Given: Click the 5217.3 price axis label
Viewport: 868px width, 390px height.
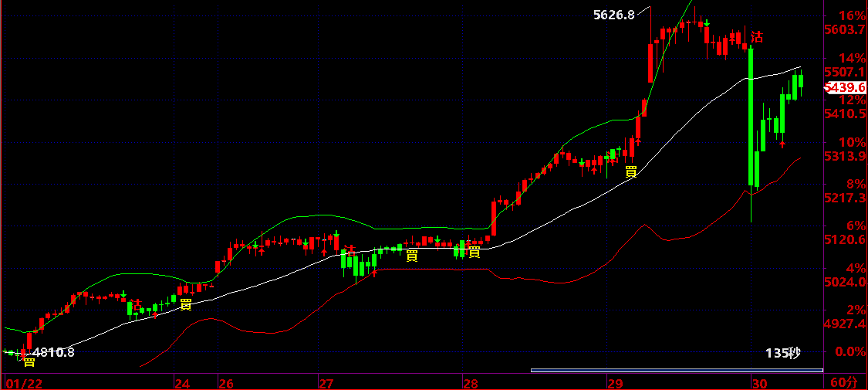Looking at the screenshot, I should click(x=845, y=198).
